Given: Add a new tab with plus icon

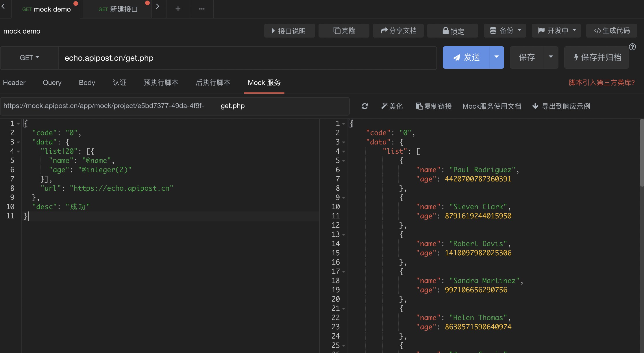Looking at the screenshot, I should click(x=178, y=9).
